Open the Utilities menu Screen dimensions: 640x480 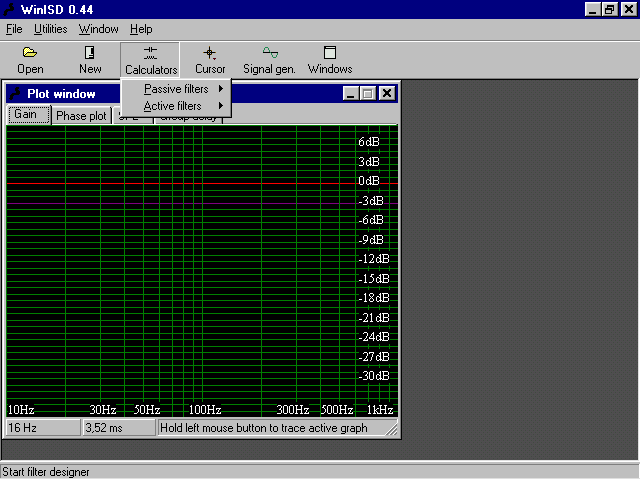(x=51, y=29)
